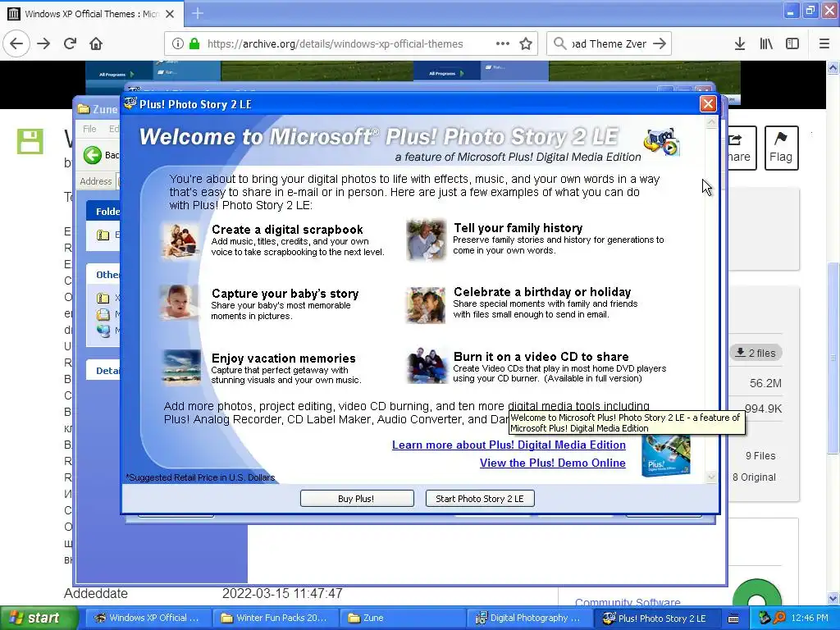Click the green Back arrow in Zune window
The width and height of the screenshot is (840, 630).
92,155
